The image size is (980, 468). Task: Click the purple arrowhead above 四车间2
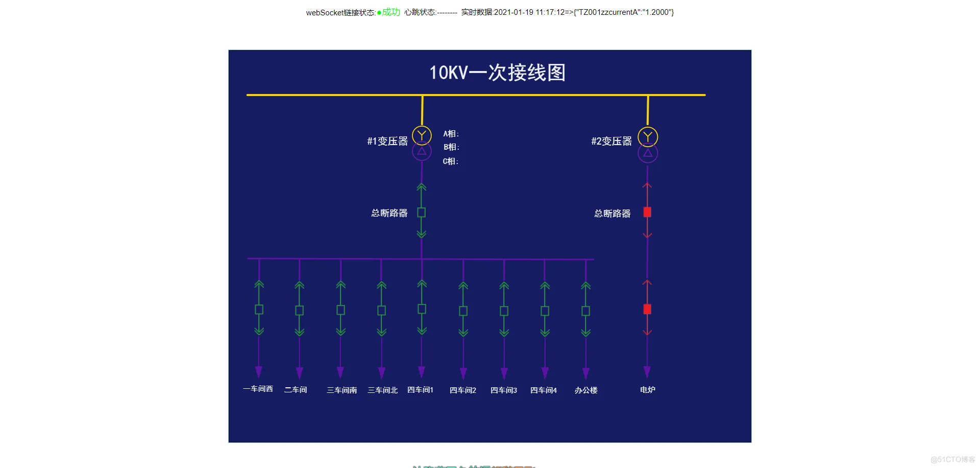pos(463,373)
